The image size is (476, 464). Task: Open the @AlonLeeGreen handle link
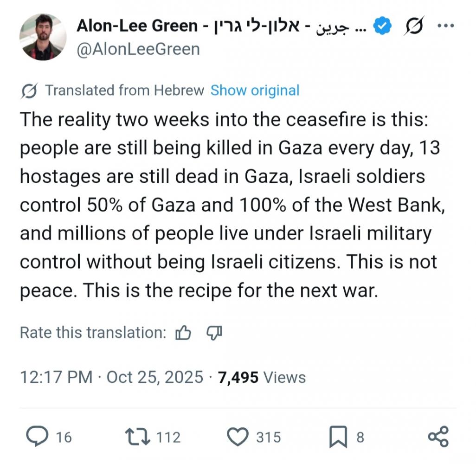point(138,49)
